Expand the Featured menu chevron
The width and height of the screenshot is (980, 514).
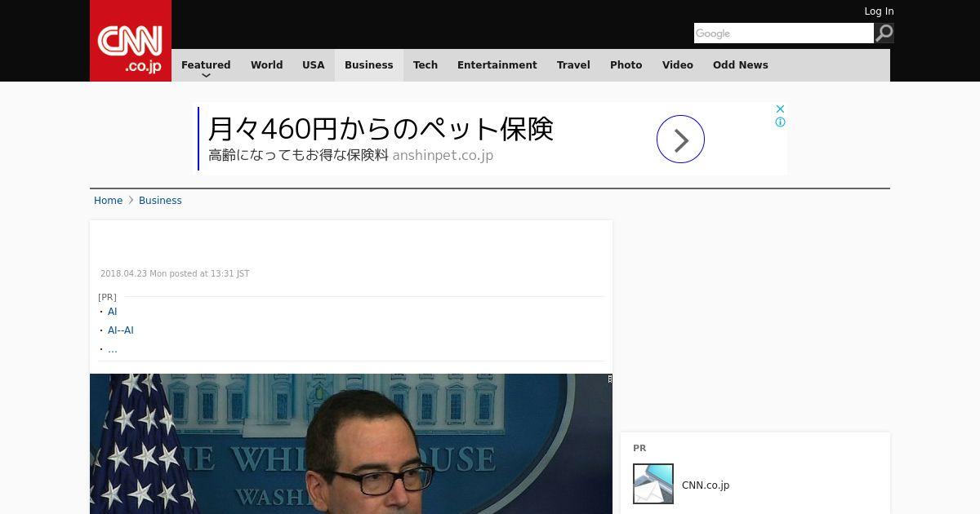point(206,75)
